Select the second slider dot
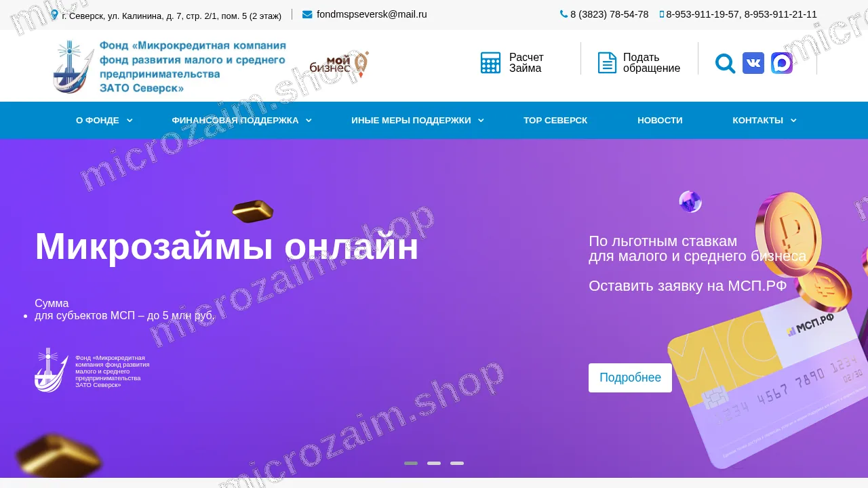This screenshot has width=868, height=488. (434, 464)
